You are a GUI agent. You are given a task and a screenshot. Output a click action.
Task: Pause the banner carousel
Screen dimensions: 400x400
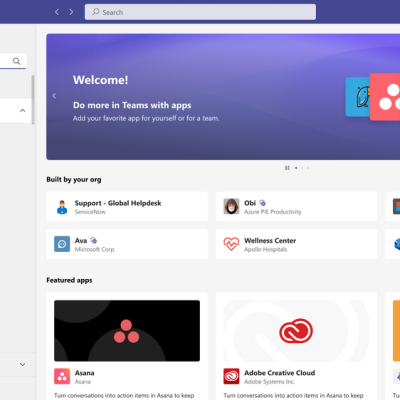point(287,168)
